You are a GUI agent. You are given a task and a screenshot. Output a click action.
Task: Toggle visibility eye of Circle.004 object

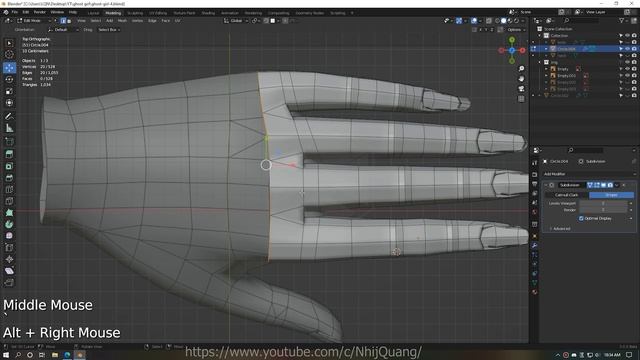627,49
